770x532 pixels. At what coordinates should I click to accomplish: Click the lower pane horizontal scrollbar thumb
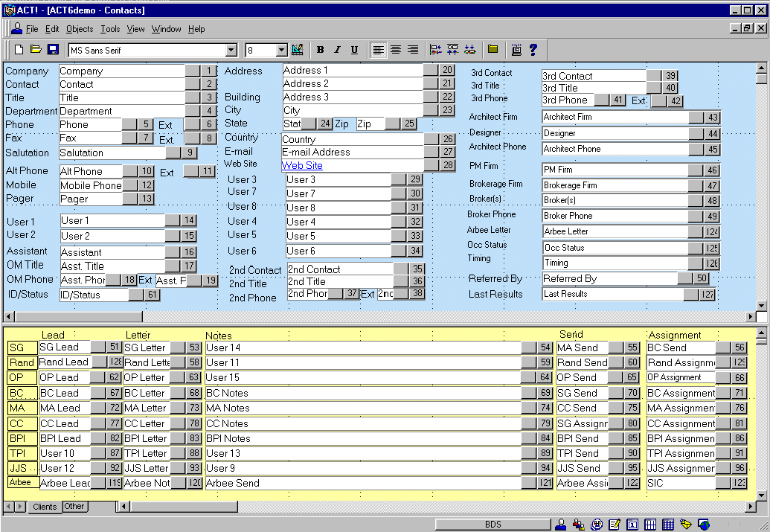[x=184, y=506]
